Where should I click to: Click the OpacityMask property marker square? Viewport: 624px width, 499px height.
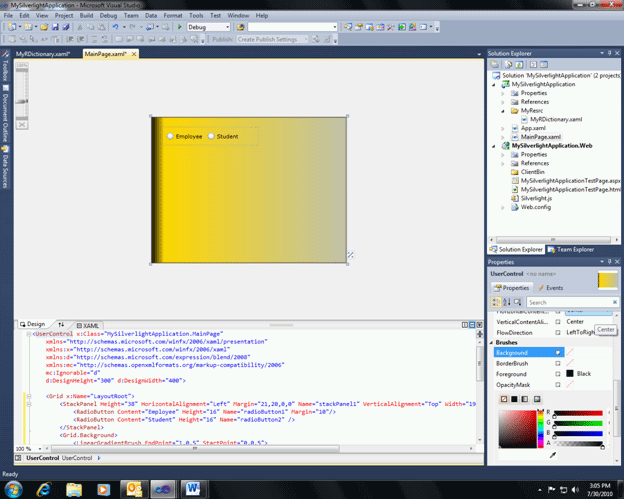coord(558,385)
